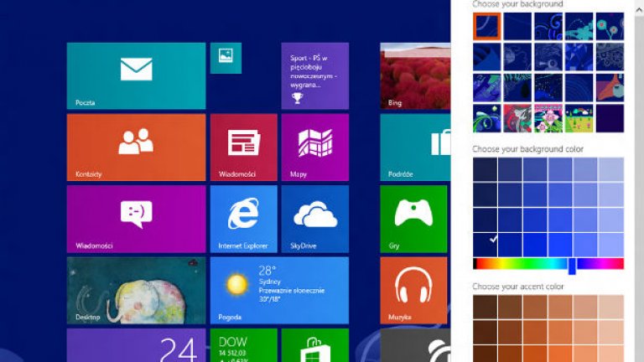
Task: Select the orange-outlined first background thumbnail
Action: (486, 27)
